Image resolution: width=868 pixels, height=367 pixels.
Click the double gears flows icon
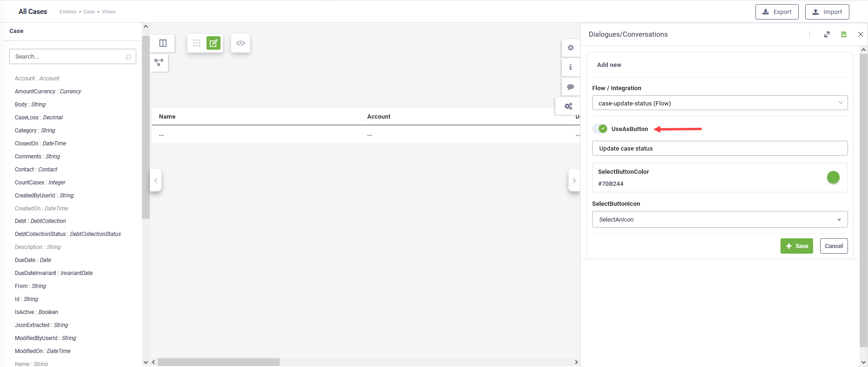pyautogui.click(x=568, y=106)
